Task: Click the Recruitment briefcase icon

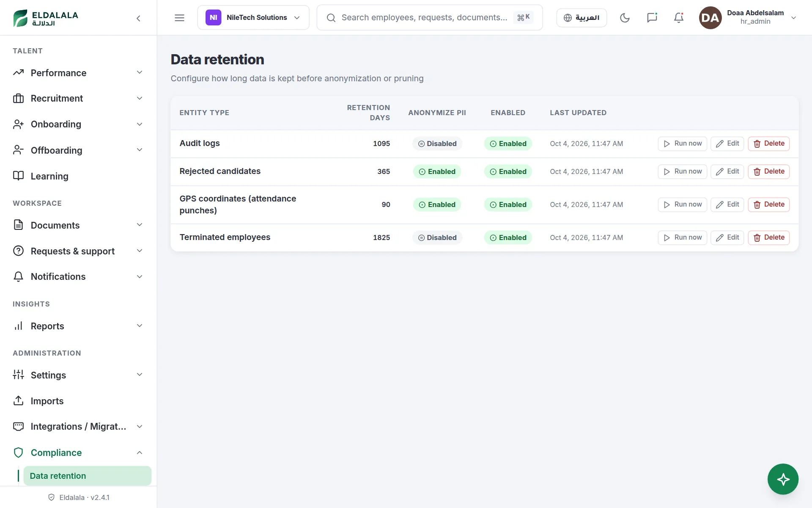Action: point(18,98)
